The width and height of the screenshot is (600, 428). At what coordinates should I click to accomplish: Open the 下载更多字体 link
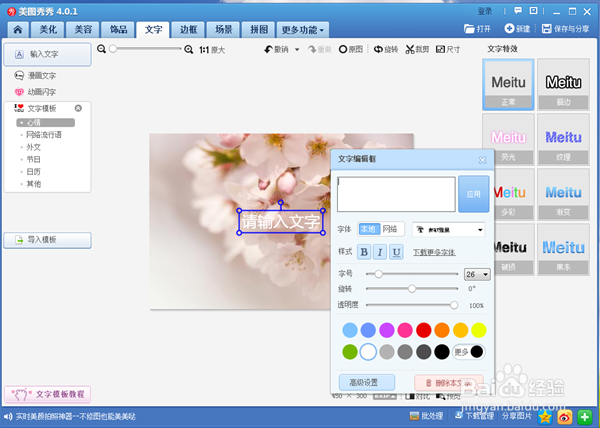(x=434, y=252)
